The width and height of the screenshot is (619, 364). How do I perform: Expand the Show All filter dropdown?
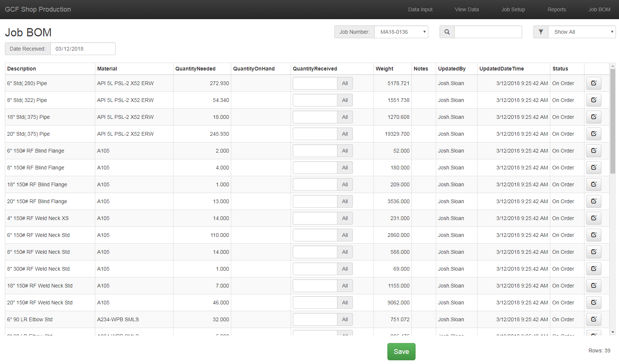pos(581,32)
